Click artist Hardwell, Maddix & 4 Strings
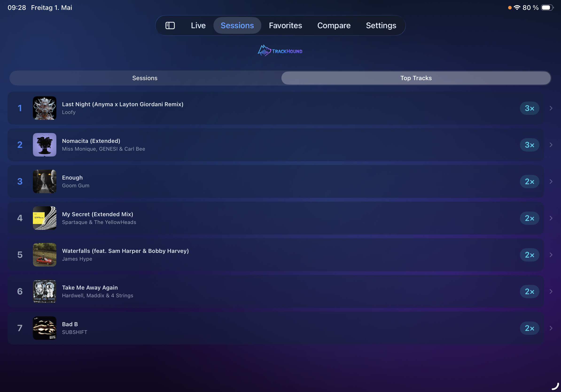 click(97, 295)
